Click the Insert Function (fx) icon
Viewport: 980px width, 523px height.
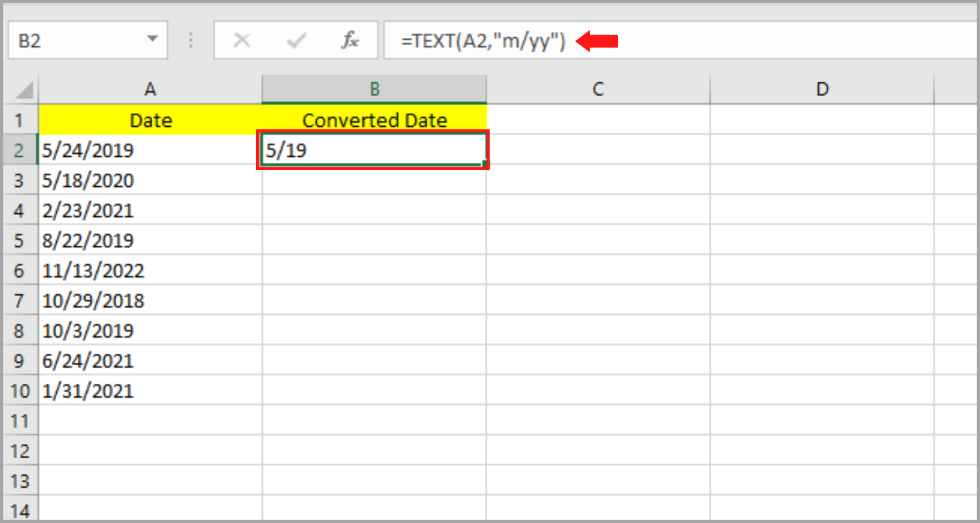coord(351,40)
